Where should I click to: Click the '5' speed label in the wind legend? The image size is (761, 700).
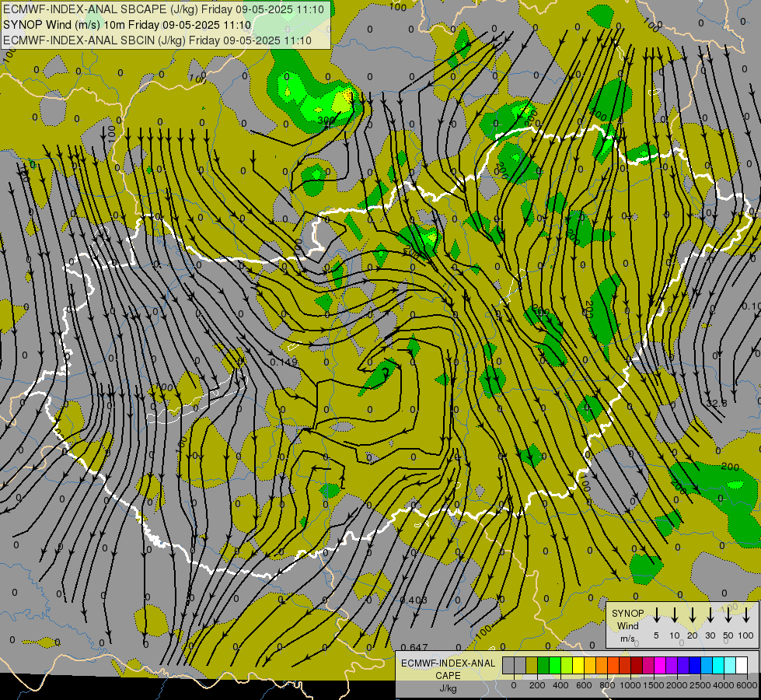point(656,635)
